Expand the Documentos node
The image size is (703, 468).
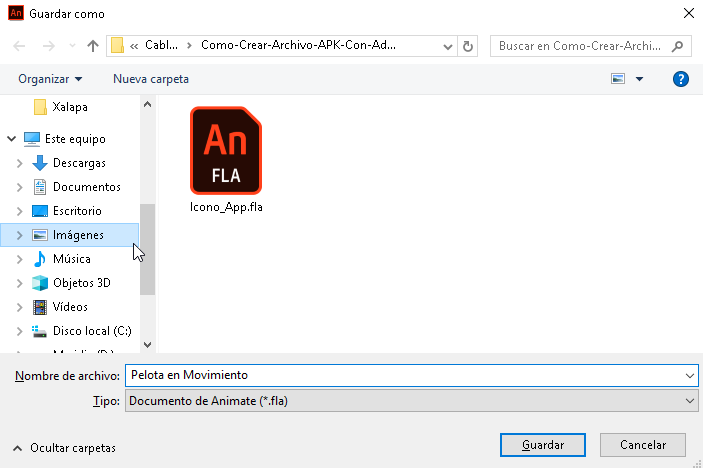(x=19, y=187)
